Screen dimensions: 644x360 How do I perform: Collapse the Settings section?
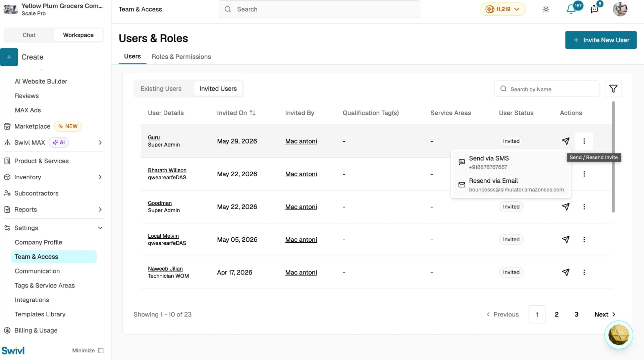tap(100, 228)
